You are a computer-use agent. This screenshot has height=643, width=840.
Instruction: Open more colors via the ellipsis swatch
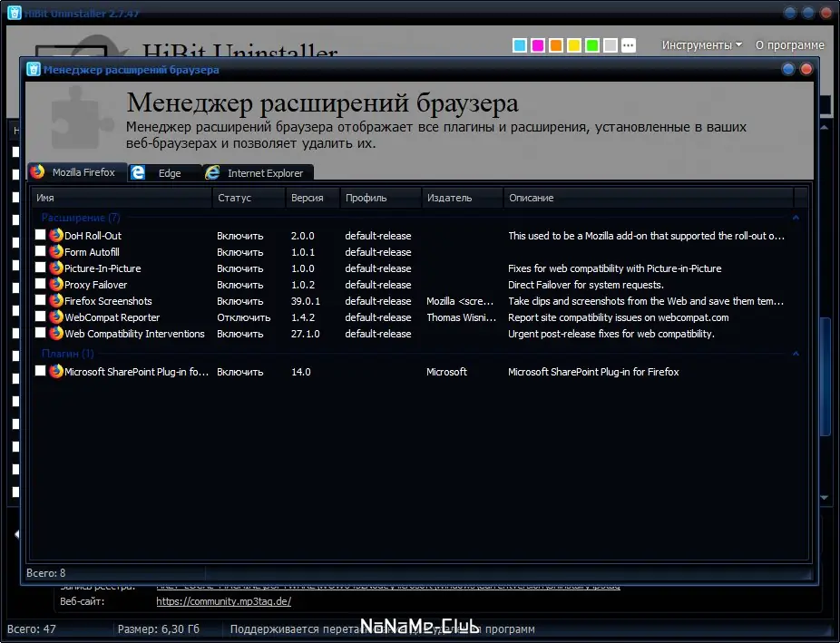pos(629,45)
